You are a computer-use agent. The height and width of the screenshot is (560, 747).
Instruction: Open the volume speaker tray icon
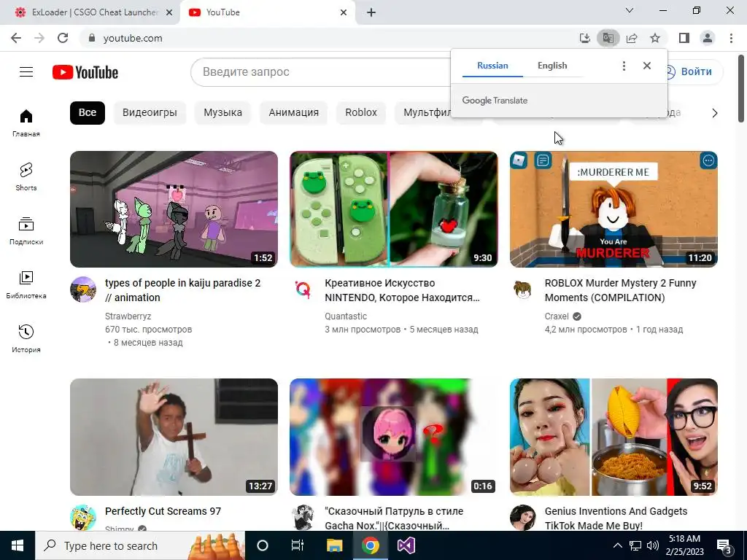[652, 545]
